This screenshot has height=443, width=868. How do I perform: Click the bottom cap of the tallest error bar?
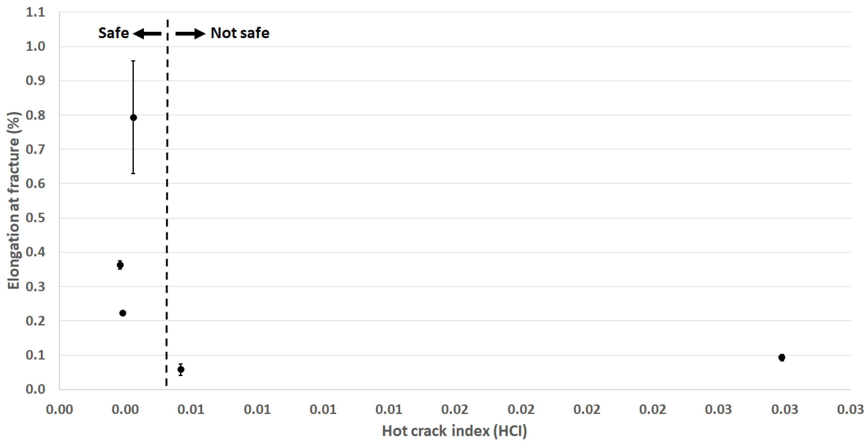(x=133, y=173)
